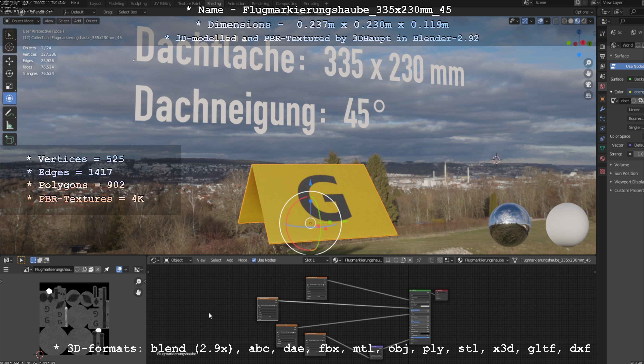Click the pan hand in image editor
This screenshot has height=364, width=644.
point(138,292)
